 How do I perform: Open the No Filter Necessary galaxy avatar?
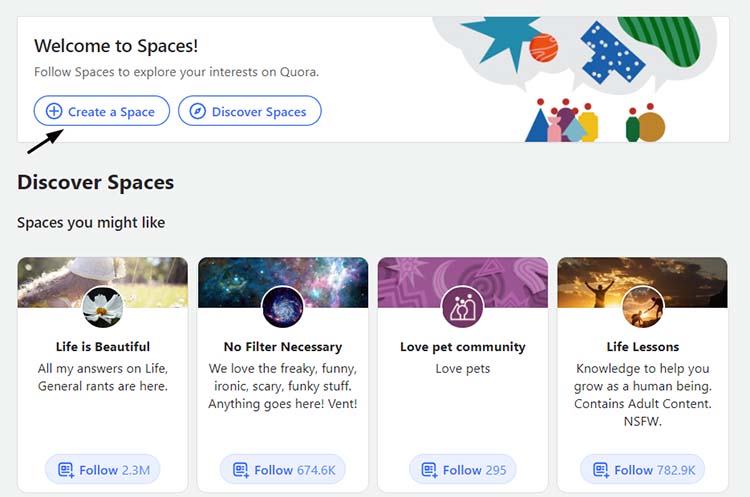click(x=283, y=307)
